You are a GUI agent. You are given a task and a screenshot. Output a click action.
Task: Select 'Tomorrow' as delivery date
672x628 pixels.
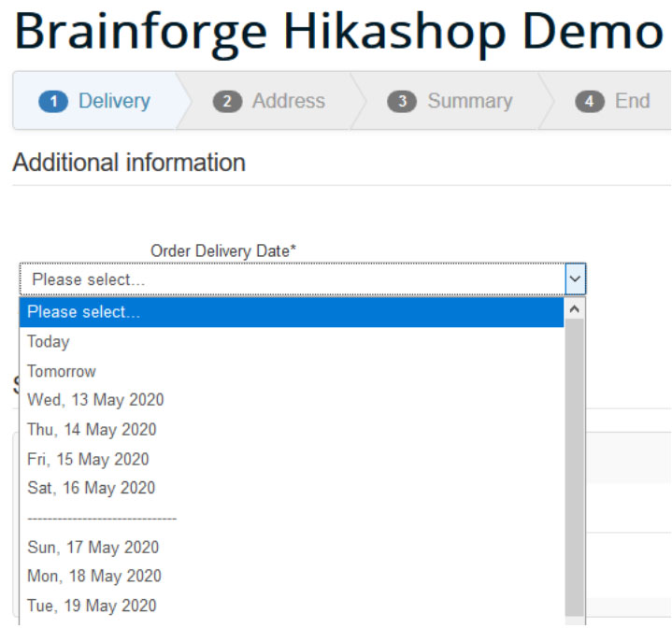click(x=292, y=371)
